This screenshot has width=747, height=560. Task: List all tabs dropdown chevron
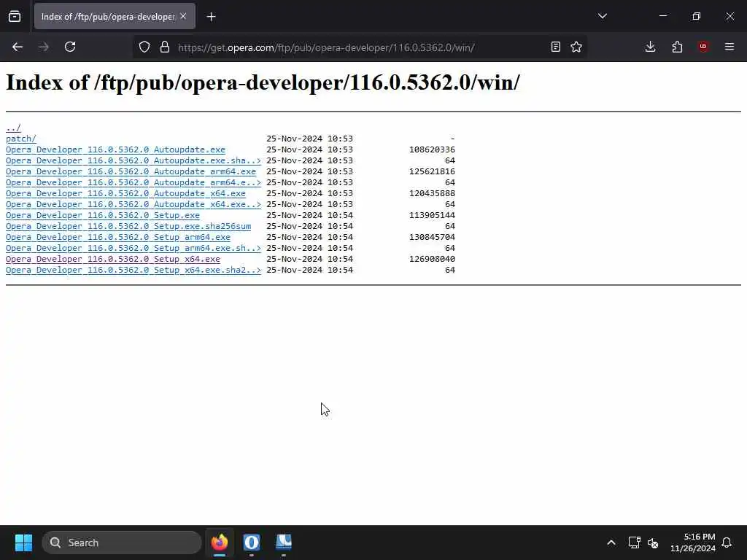click(603, 16)
